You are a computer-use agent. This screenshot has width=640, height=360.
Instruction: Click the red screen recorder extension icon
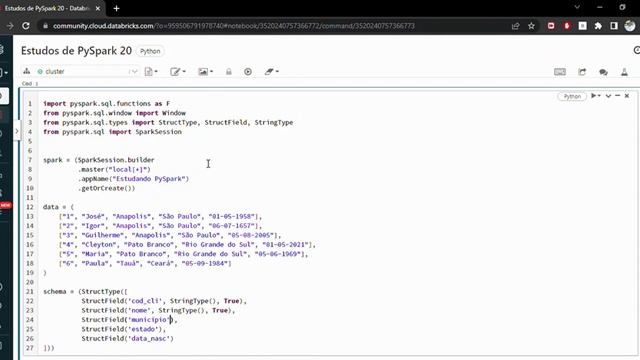pyautogui.click(x=551, y=26)
